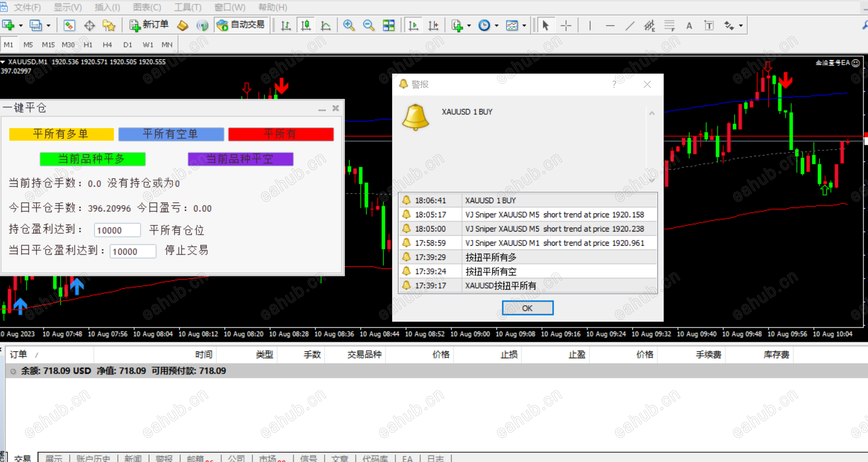
Task: Select the text A drawing tool
Action: pyautogui.click(x=689, y=26)
